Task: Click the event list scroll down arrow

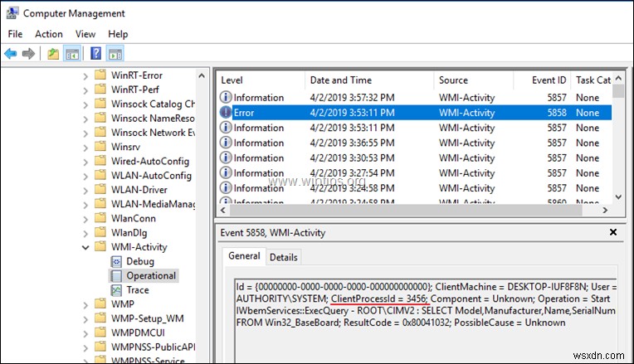Action: pyautogui.click(x=618, y=197)
